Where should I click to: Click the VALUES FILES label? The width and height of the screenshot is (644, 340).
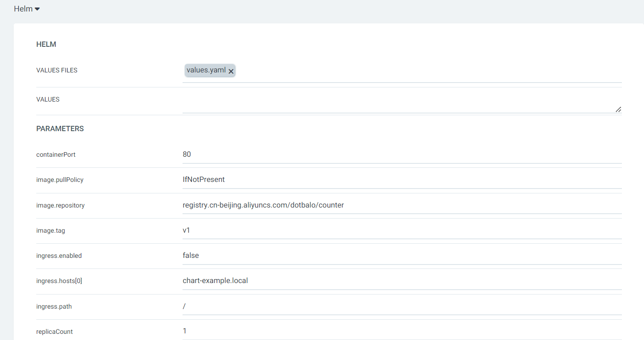[x=57, y=70]
